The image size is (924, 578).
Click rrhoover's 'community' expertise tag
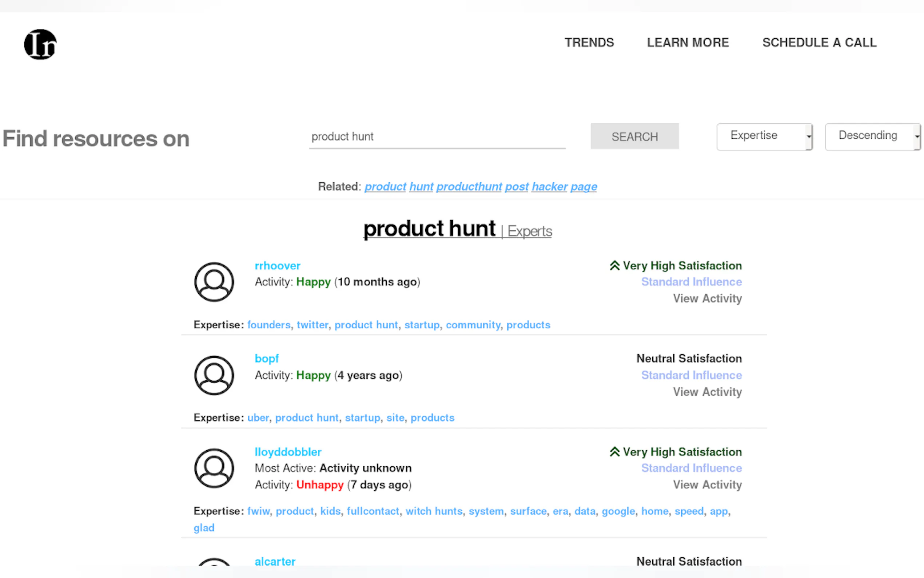473,325
